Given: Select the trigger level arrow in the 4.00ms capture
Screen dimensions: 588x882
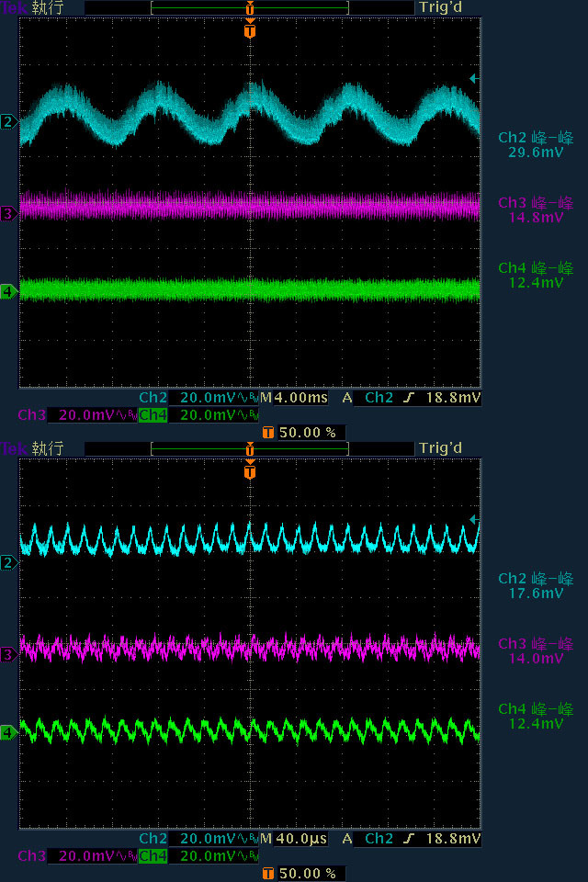Looking at the screenshot, I should [x=474, y=79].
